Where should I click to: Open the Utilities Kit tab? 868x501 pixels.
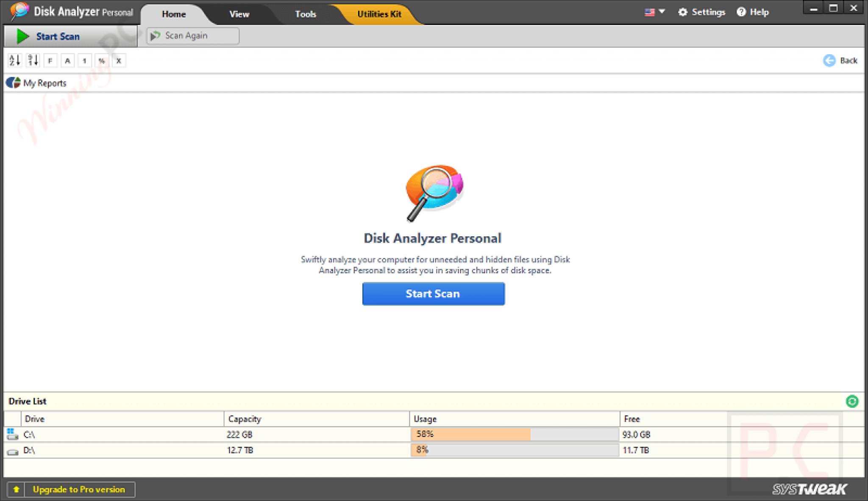379,14
